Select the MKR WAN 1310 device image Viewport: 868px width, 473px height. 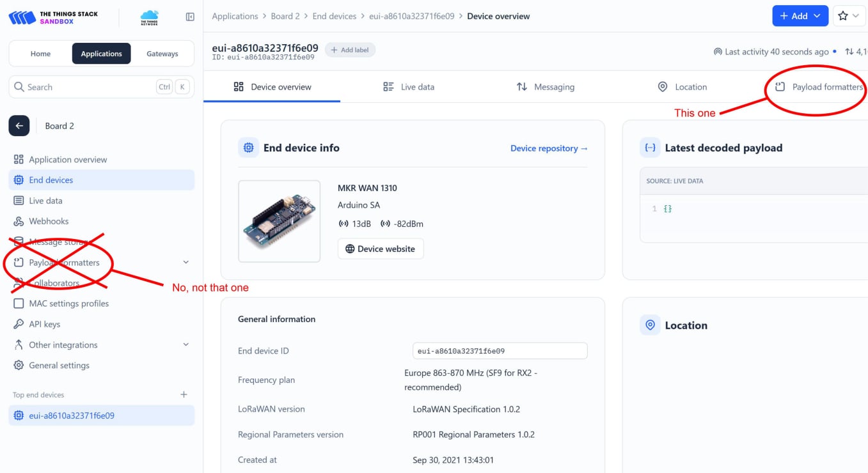pos(279,221)
